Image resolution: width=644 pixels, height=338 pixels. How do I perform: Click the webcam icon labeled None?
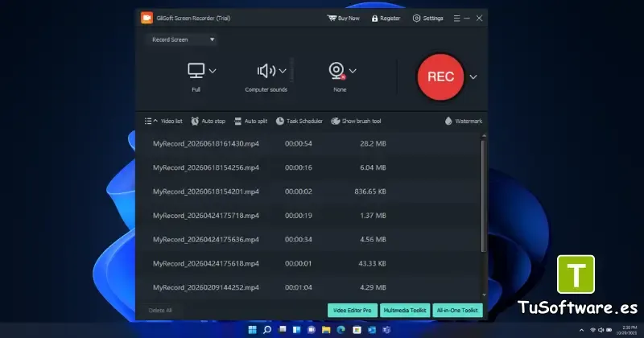(x=336, y=71)
